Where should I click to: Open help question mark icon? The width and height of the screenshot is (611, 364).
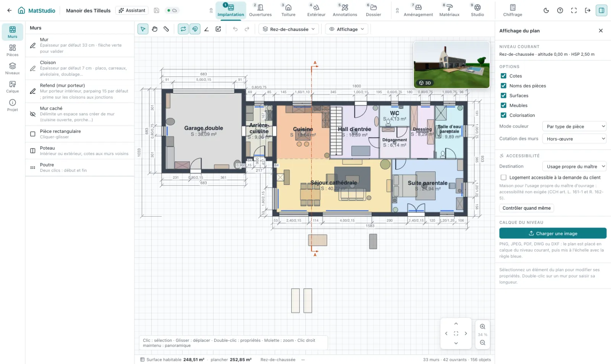pos(560,10)
